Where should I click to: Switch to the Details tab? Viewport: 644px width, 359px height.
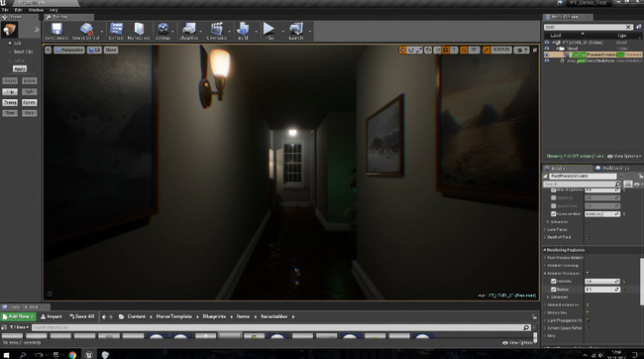tap(566, 169)
